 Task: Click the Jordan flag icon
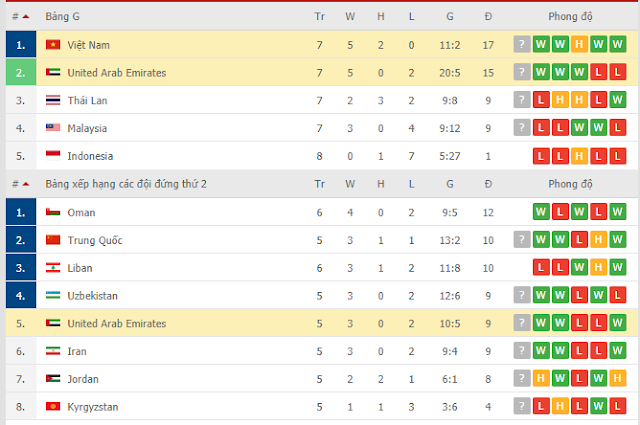53,379
